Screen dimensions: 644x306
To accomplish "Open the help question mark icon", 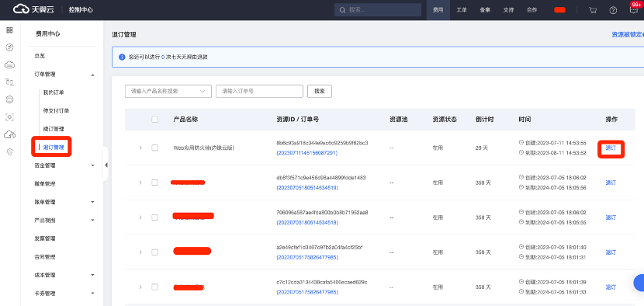I will click(613, 10).
